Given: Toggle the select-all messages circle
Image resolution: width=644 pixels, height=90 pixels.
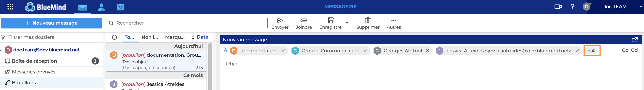Looking at the screenshot, I should 114,37.
